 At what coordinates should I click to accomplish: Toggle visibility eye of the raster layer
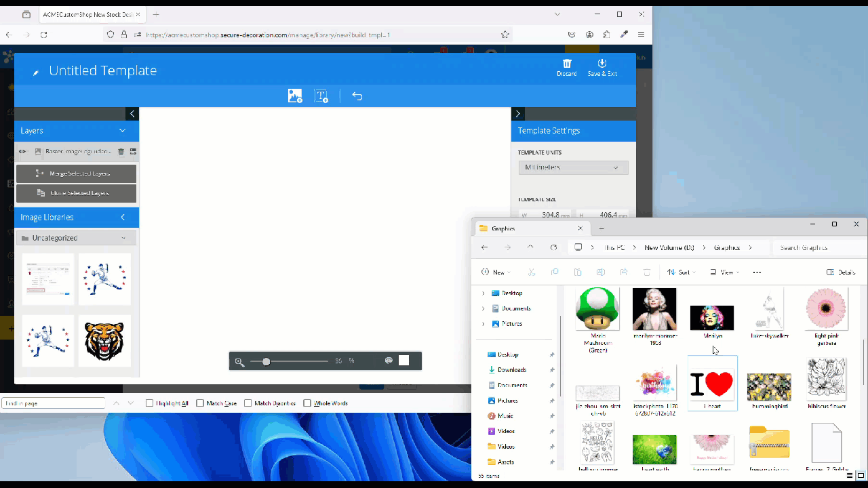coord(22,152)
